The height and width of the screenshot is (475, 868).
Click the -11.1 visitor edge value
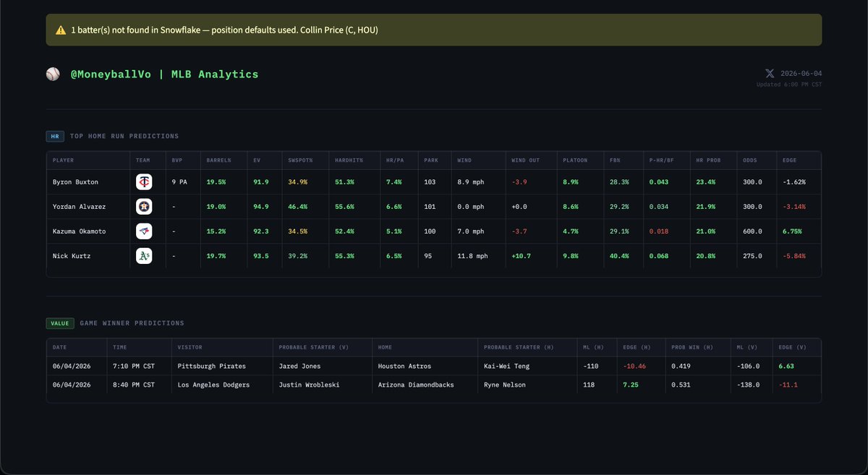(x=788, y=385)
